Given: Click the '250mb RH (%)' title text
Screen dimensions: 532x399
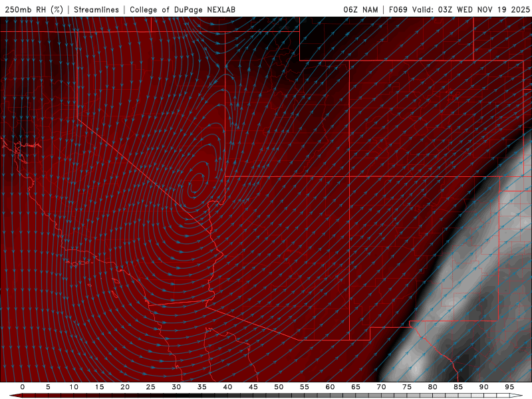Looking at the screenshot, I should [35, 9].
